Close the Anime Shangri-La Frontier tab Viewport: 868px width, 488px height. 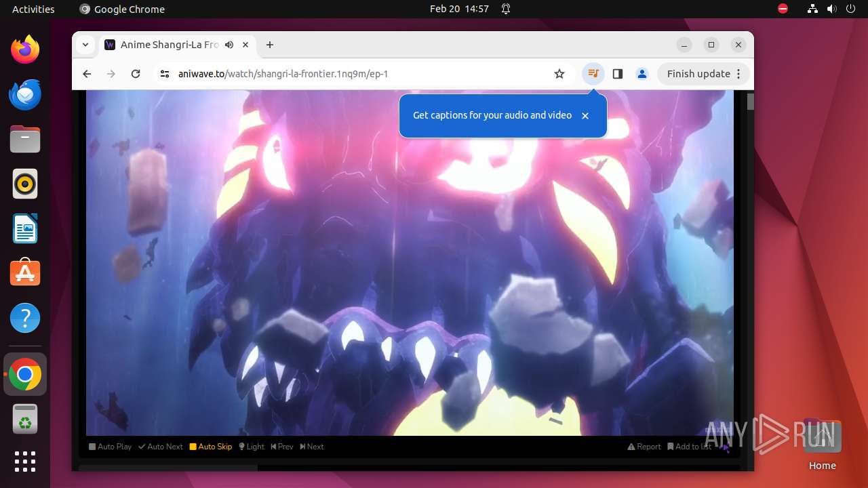[x=245, y=45]
